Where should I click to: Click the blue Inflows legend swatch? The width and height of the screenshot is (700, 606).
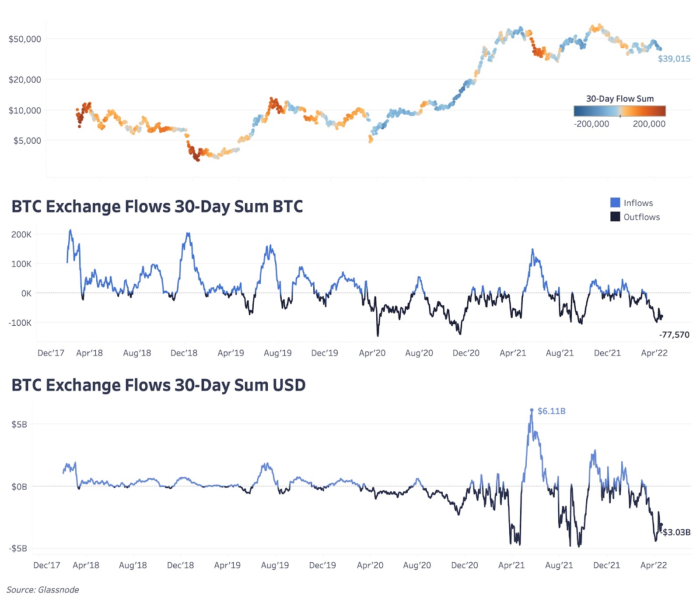click(x=615, y=203)
